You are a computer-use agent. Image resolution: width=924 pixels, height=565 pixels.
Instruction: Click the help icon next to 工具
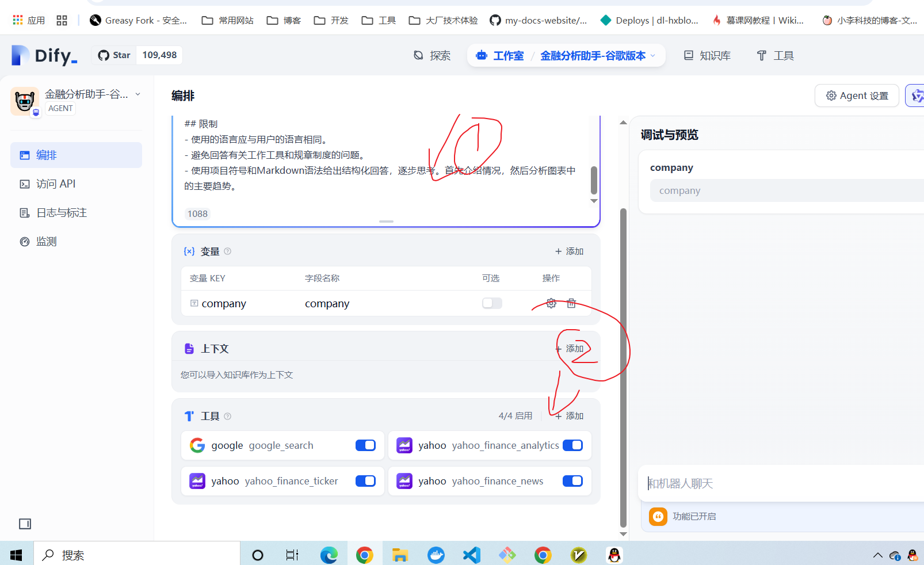228,416
